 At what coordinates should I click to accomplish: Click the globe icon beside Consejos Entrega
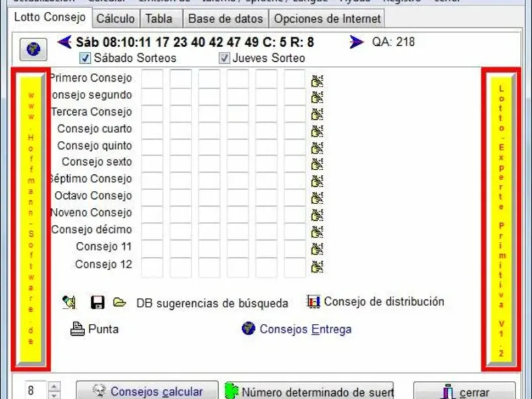tap(248, 329)
